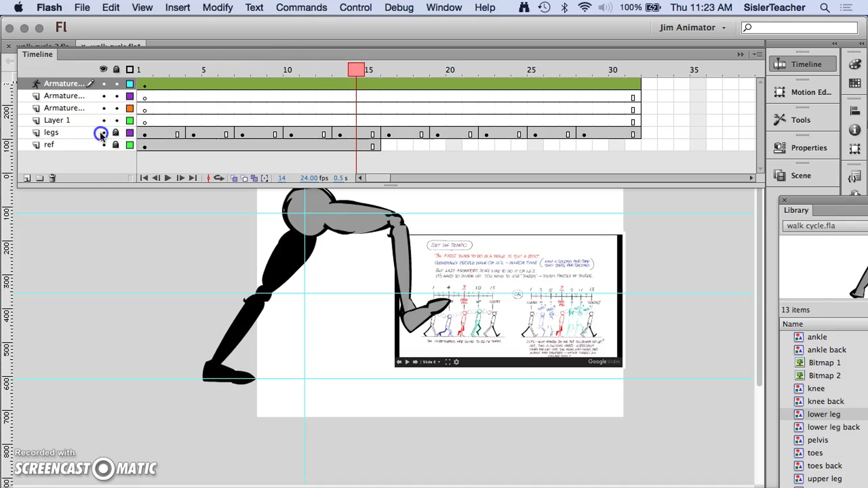The height and width of the screenshot is (488, 868).
Task: Click the New Layer icon in timeline
Action: pyautogui.click(x=27, y=178)
